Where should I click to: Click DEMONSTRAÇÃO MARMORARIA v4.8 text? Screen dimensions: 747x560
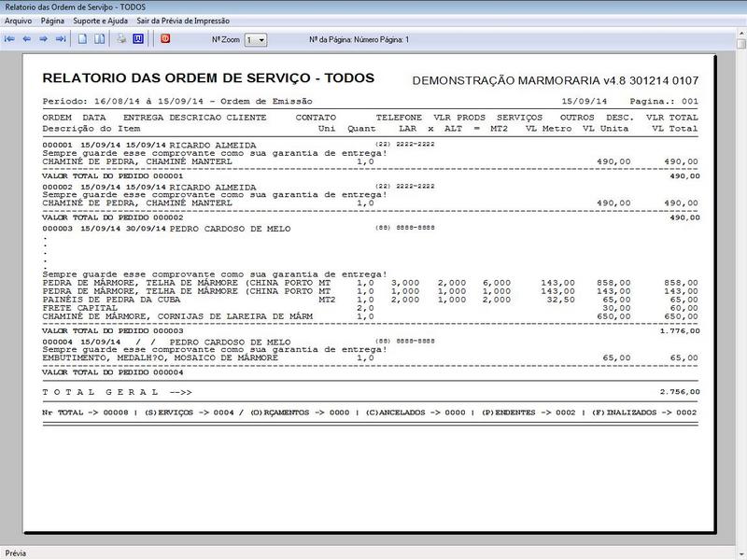(556, 80)
